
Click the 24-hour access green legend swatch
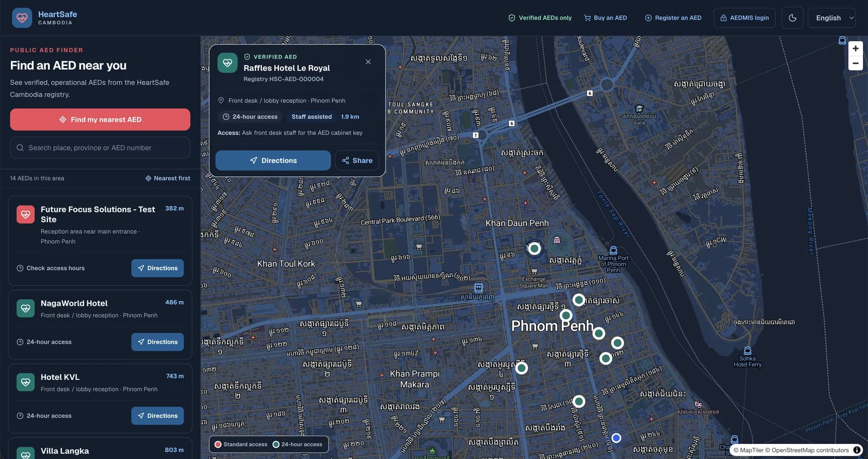click(276, 444)
